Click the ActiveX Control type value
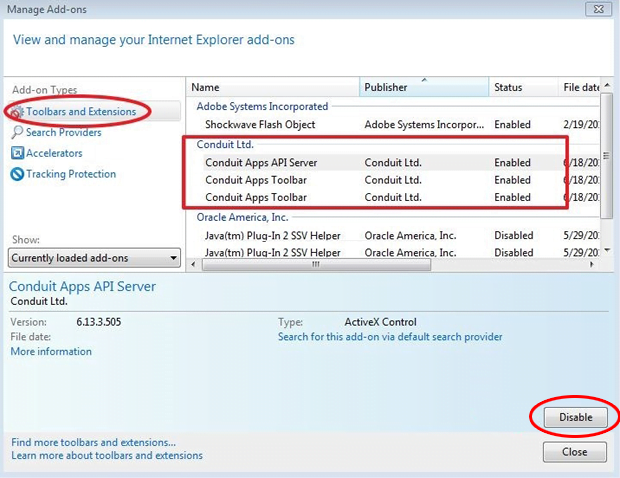Screen dimensions: 620x478 (380, 322)
